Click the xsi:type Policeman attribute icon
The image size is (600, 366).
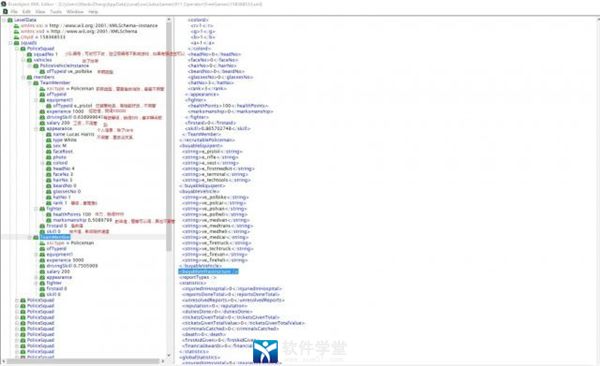42,88
